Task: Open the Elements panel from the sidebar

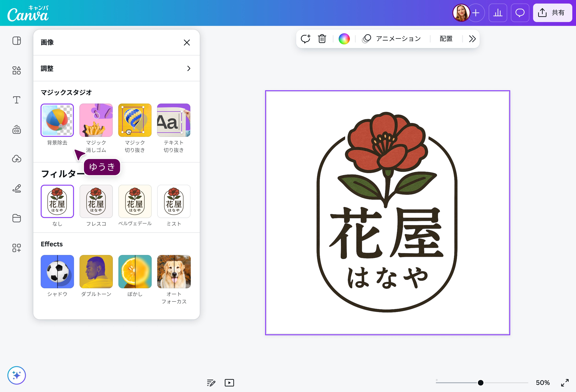Action: click(x=17, y=71)
